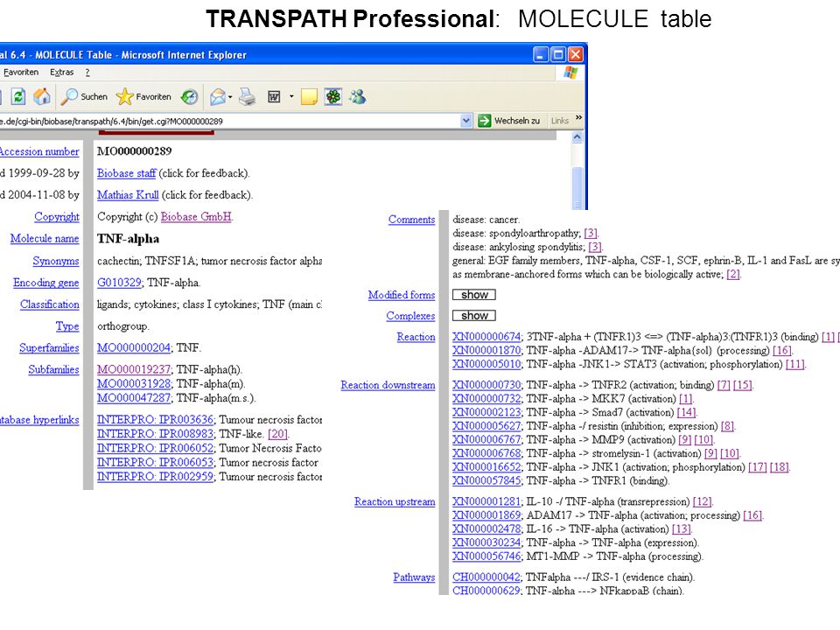Open the Molecule name link

pyautogui.click(x=45, y=238)
